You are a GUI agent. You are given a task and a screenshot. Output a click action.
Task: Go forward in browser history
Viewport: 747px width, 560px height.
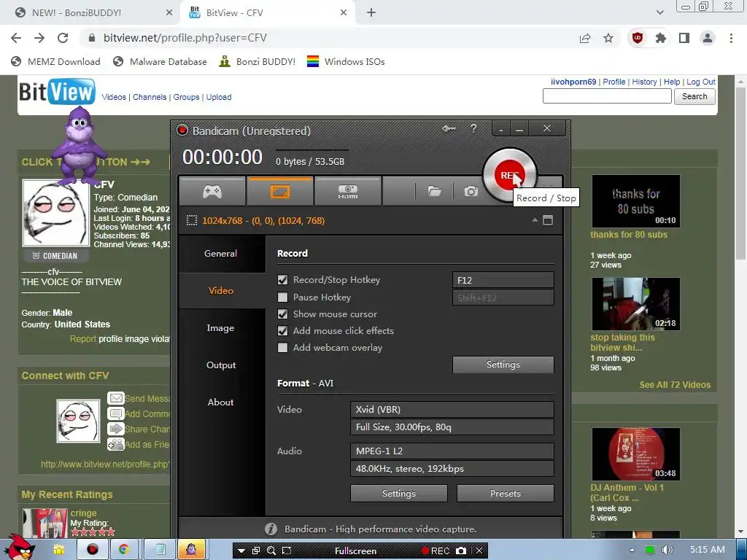[39, 38]
